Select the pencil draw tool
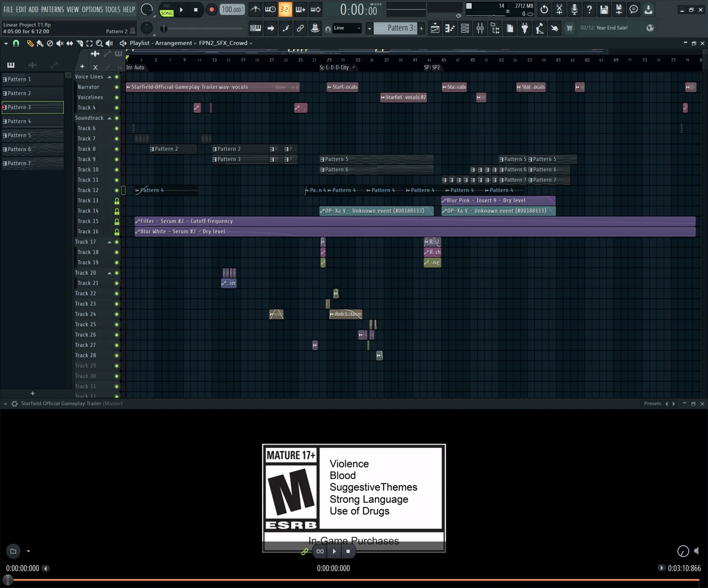Image resolution: width=708 pixels, height=588 pixels. pos(30,43)
